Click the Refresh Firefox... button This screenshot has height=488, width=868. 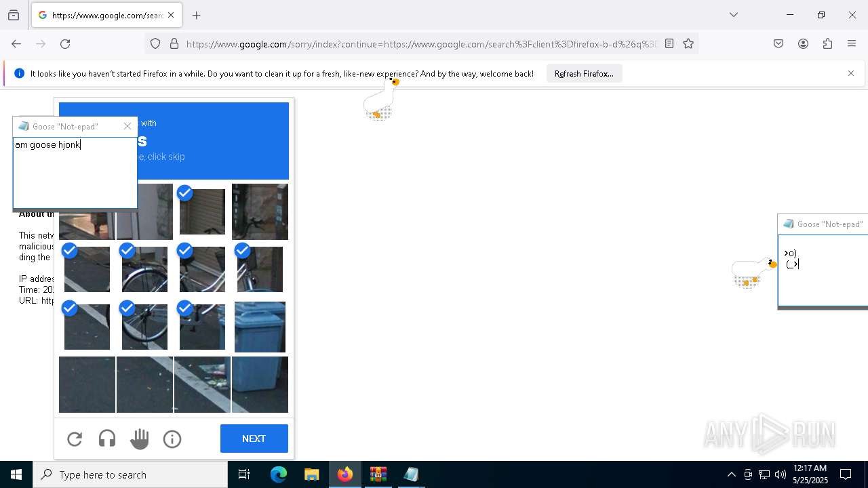tap(584, 73)
